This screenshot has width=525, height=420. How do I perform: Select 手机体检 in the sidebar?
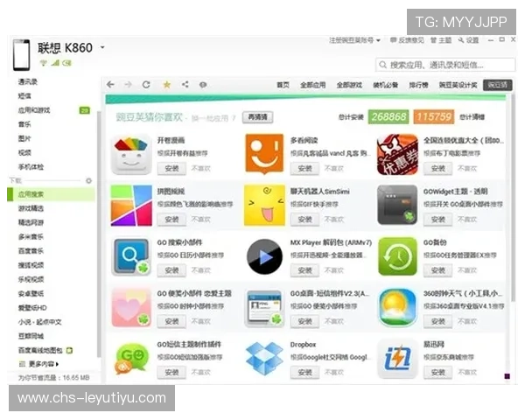pos(31,167)
